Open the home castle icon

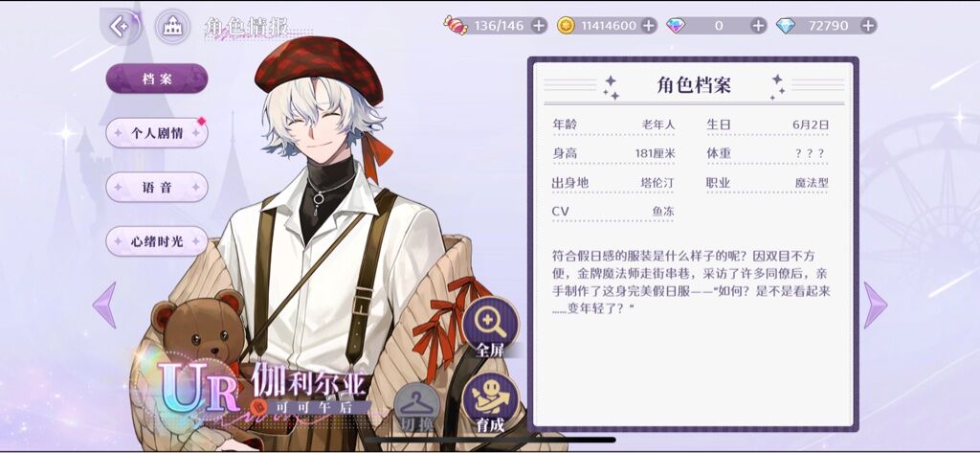[x=172, y=26]
